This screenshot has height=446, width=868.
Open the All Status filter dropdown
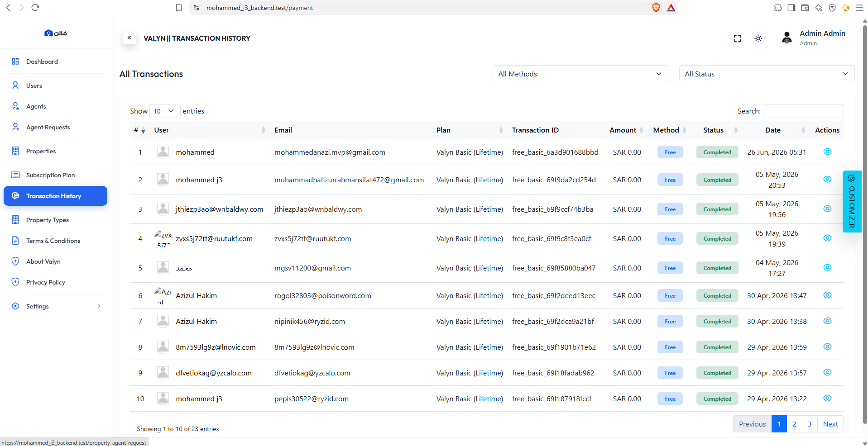point(767,74)
